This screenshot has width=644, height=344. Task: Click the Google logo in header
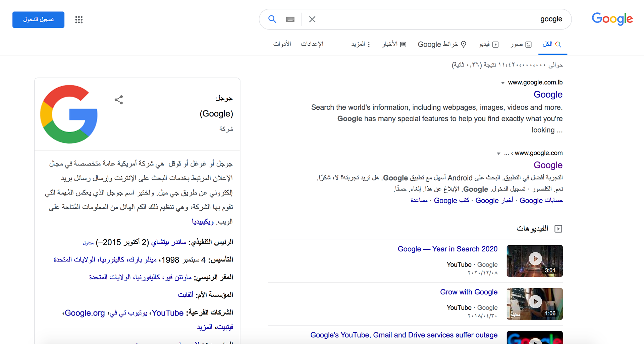tap(612, 19)
